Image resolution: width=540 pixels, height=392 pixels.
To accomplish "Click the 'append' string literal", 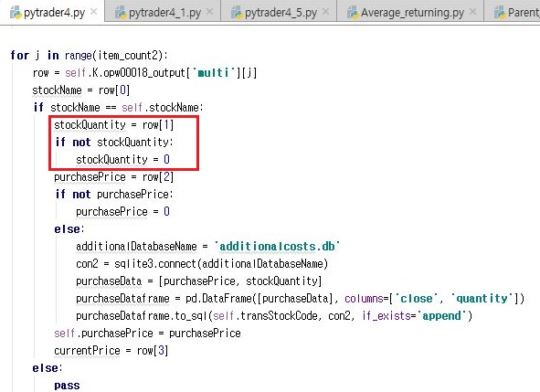I will [x=441, y=316].
